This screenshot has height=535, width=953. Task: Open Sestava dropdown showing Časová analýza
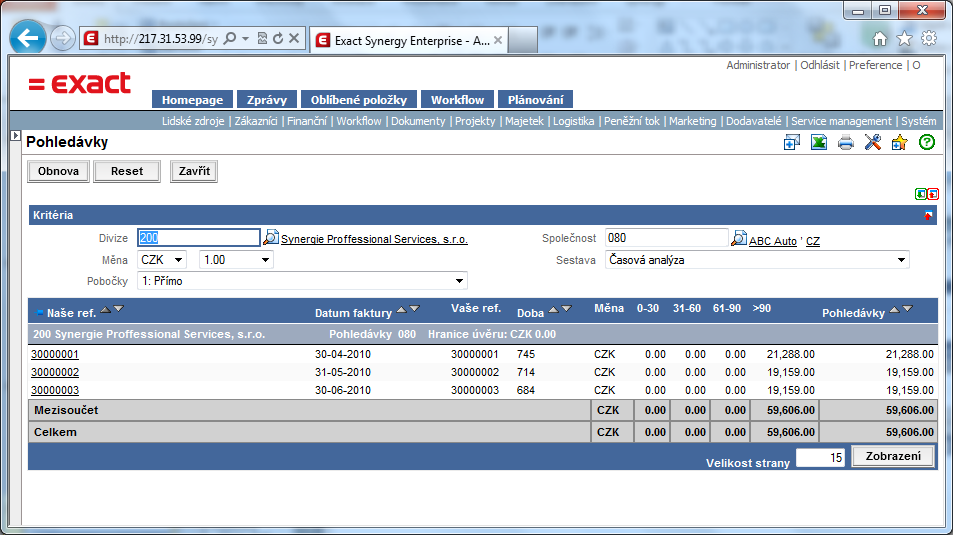pyautogui.click(x=757, y=260)
